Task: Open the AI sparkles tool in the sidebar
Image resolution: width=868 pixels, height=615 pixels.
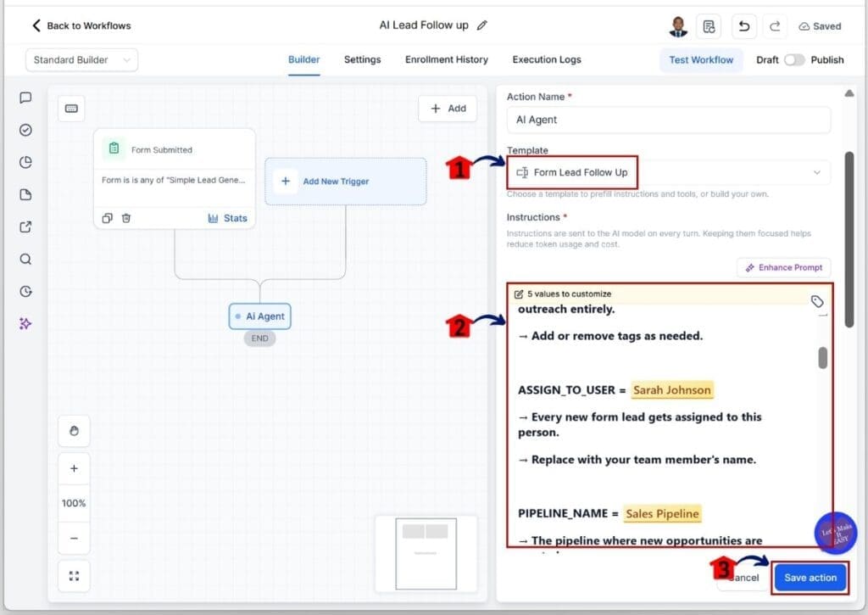Action: [25, 323]
